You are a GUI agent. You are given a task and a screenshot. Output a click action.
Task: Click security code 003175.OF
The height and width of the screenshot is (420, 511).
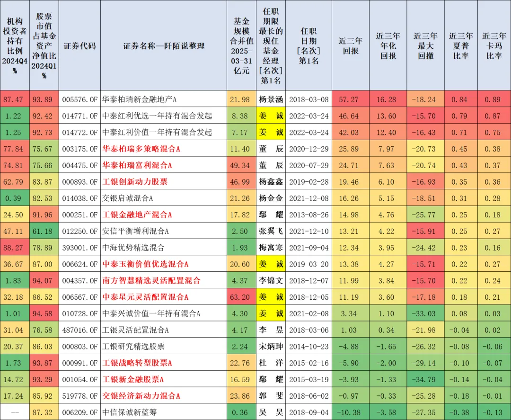point(80,149)
